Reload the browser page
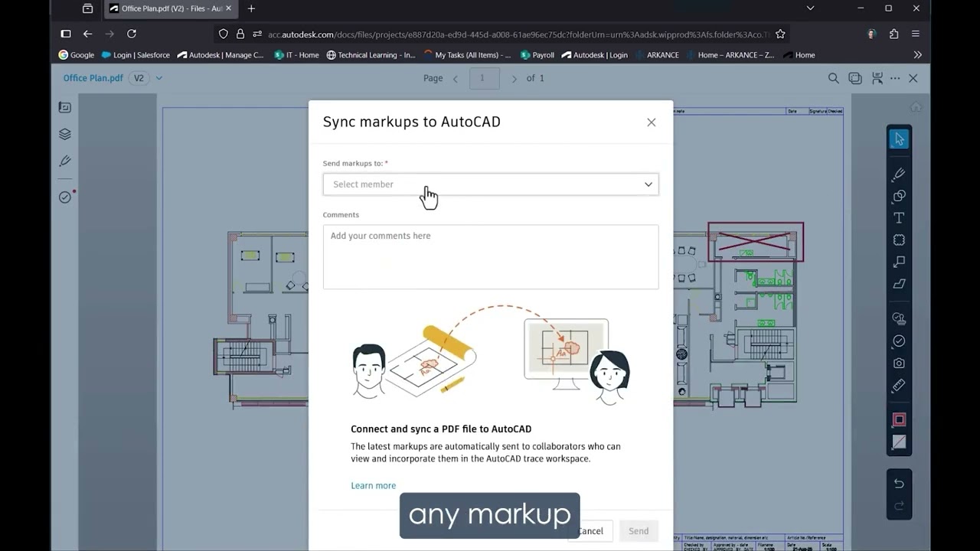The width and height of the screenshot is (980, 551). click(132, 34)
